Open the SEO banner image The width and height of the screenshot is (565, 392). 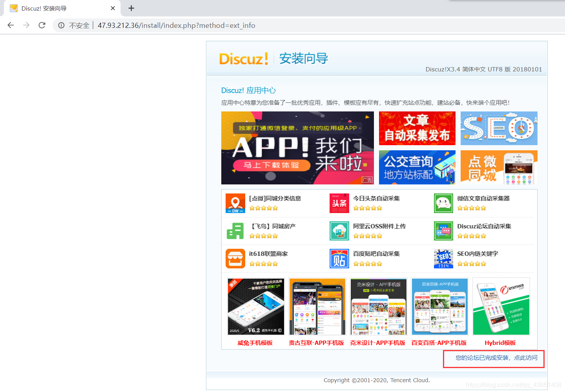tap(499, 128)
